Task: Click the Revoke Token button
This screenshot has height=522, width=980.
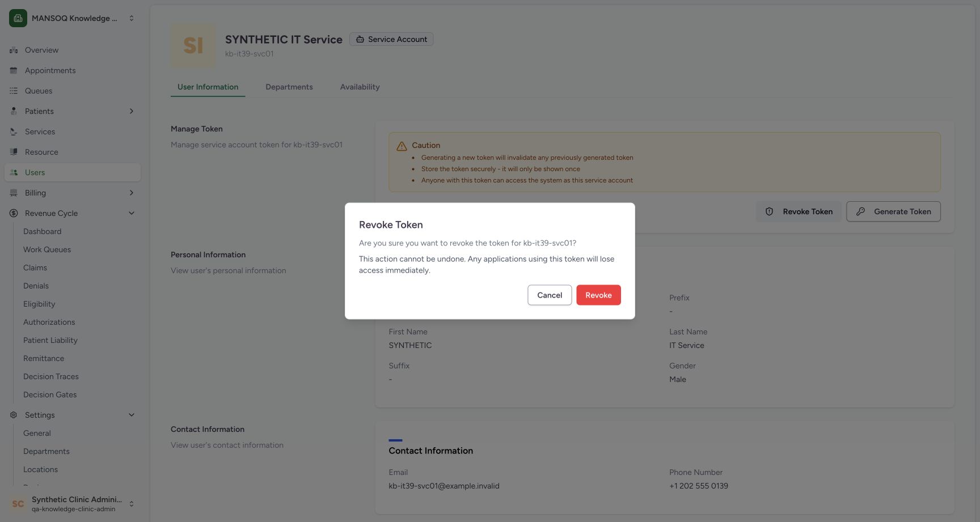Action: pyautogui.click(x=799, y=211)
